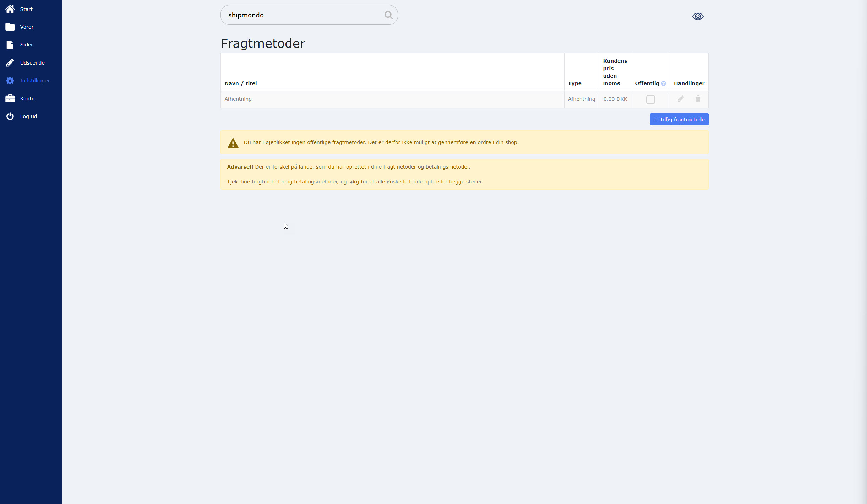Click the gear icon beside Indstillinger
The width and height of the screenshot is (867, 504).
tap(10, 81)
